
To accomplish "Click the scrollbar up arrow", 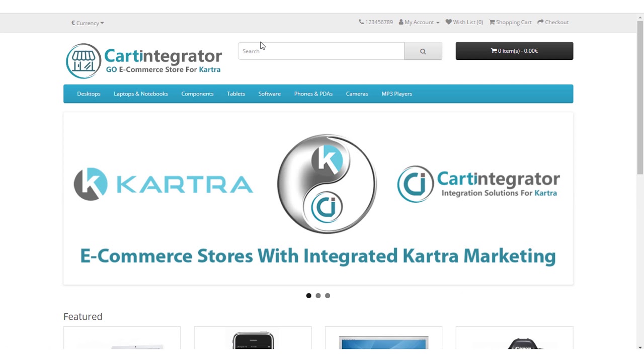I will 640,17.
